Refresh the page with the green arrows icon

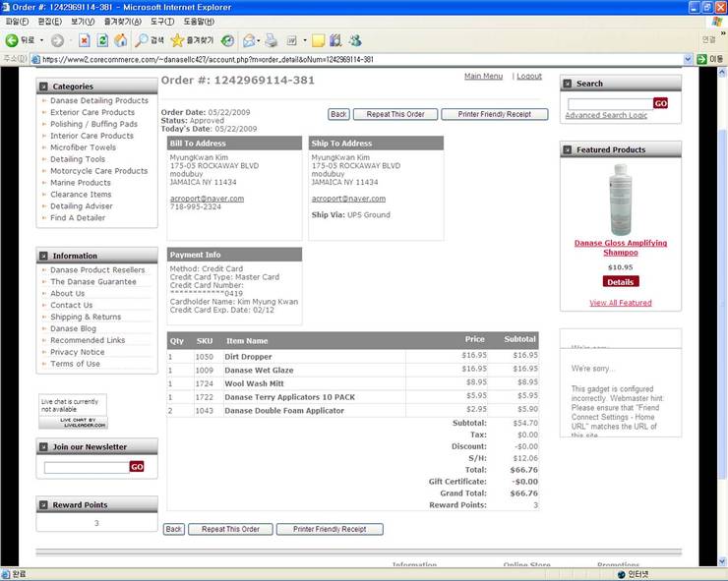pyautogui.click(x=102, y=41)
